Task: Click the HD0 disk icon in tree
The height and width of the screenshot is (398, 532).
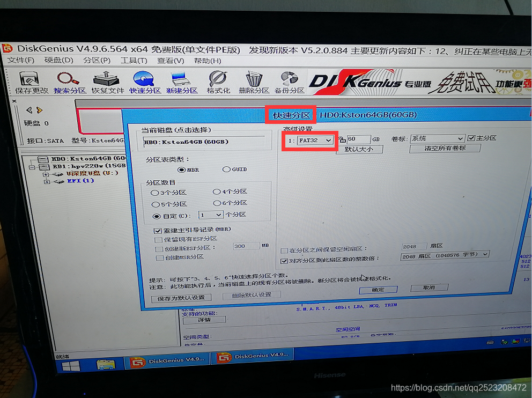Action: click(43, 159)
